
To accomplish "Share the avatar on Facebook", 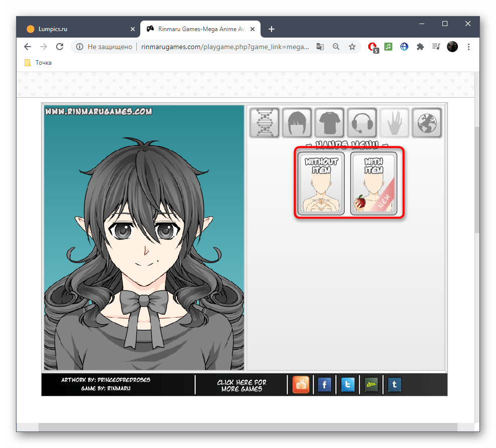I will coord(324,384).
